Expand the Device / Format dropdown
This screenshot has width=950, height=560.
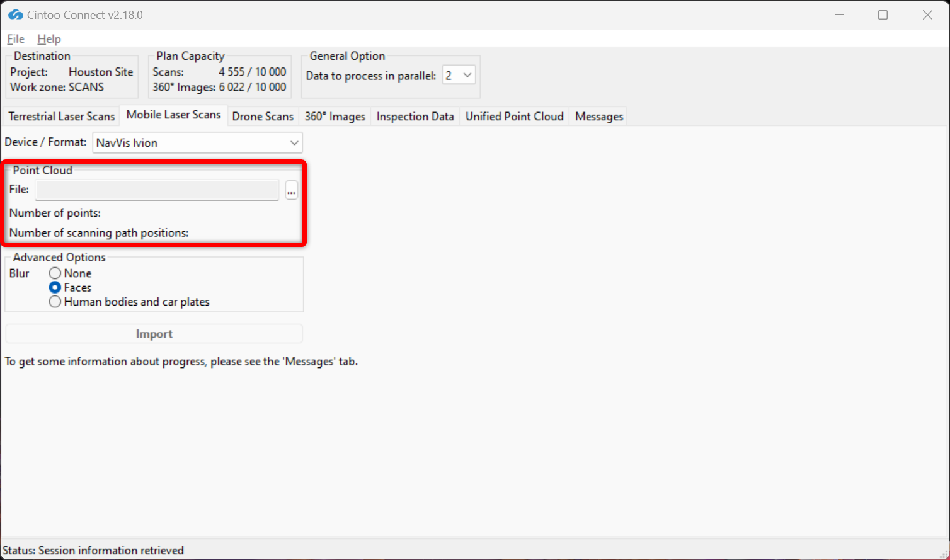(x=198, y=142)
